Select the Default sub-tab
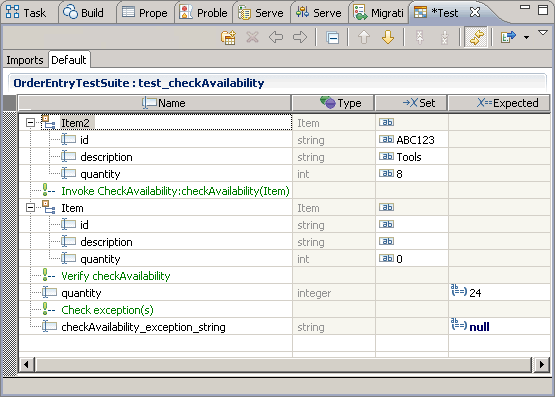 tap(69, 60)
